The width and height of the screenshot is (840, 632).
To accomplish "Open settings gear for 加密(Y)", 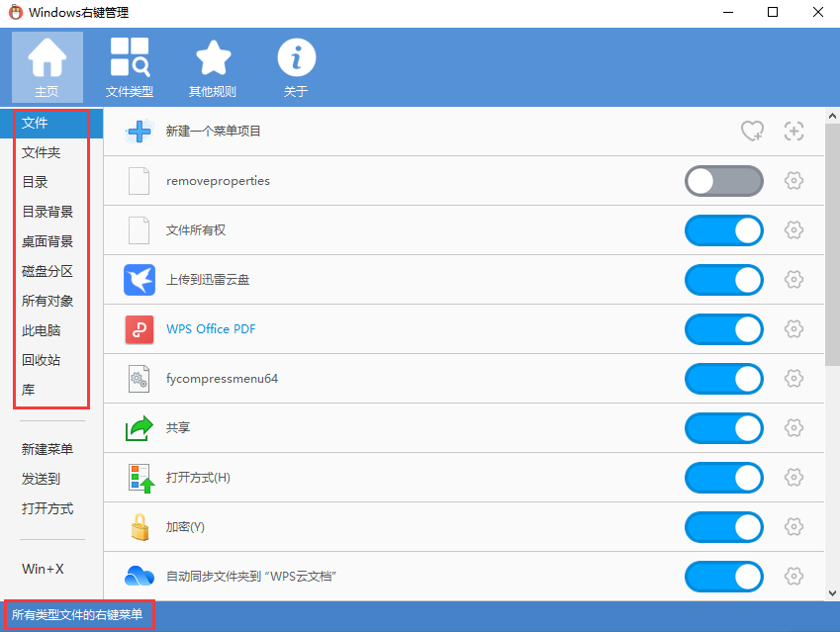I will [793, 527].
